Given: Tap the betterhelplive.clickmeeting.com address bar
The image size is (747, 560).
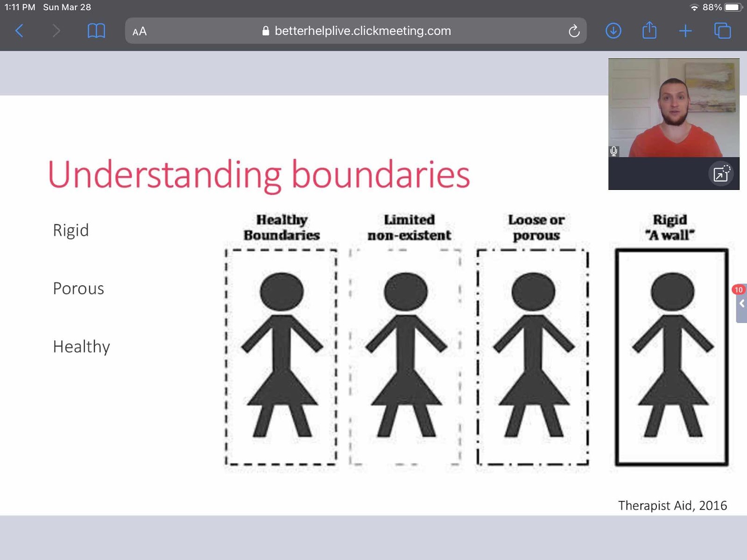Looking at the screenshot, I should click(x=356, y=31).
